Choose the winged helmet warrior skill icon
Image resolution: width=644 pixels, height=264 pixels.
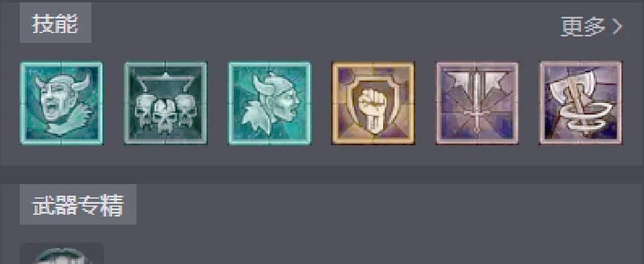tap(269, 103)
